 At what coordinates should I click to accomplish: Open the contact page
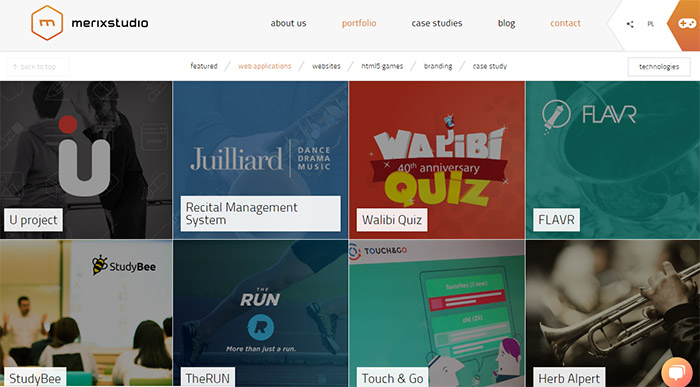tap(565, 23)
